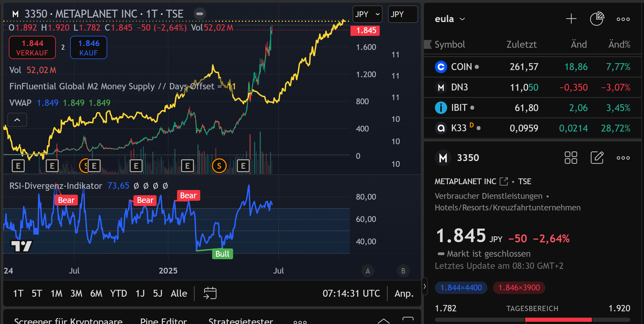Select the 6M time range
Viewport: 644px width, 324px height.
96,293
